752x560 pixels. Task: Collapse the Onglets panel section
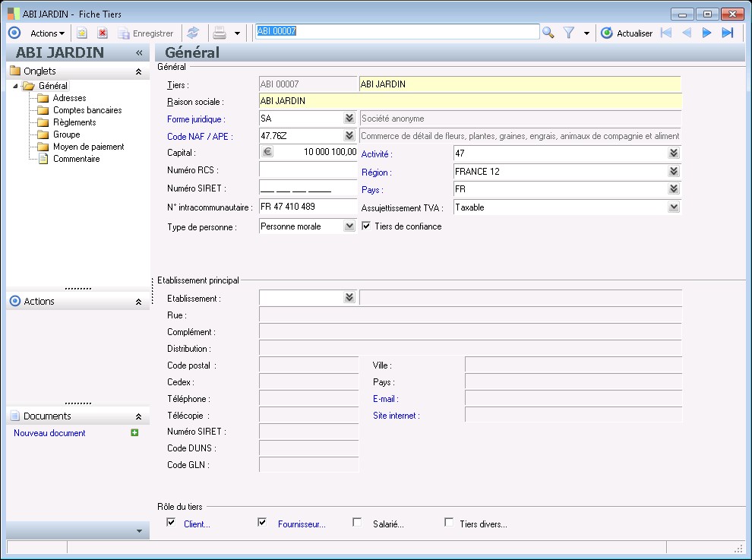click(x=138, y=71)
